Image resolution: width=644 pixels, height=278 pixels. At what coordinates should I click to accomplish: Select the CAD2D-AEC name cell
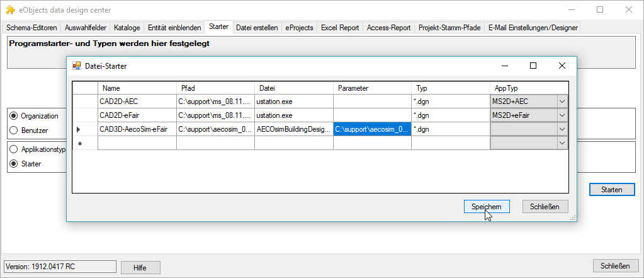point(137,101)
